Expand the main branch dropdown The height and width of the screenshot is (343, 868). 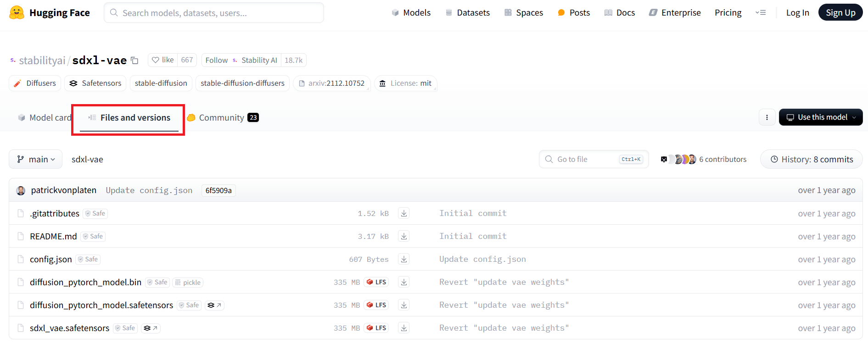tap(36, 160)
